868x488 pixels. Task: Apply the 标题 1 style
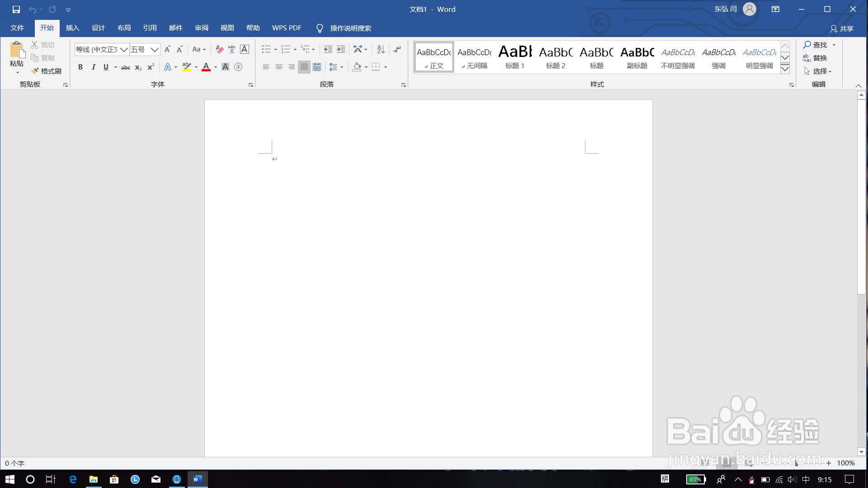tap(515, 57)
